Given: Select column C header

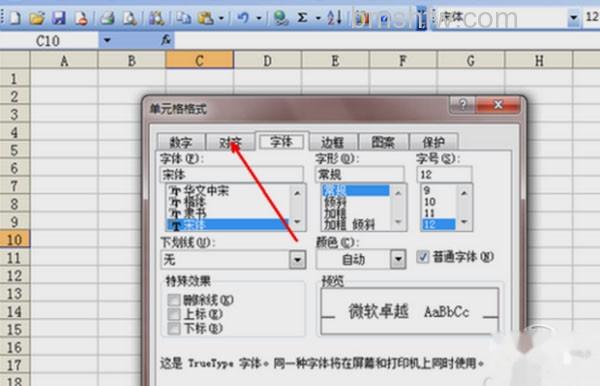Looking at the screenshot, I should tap(199, 60).
